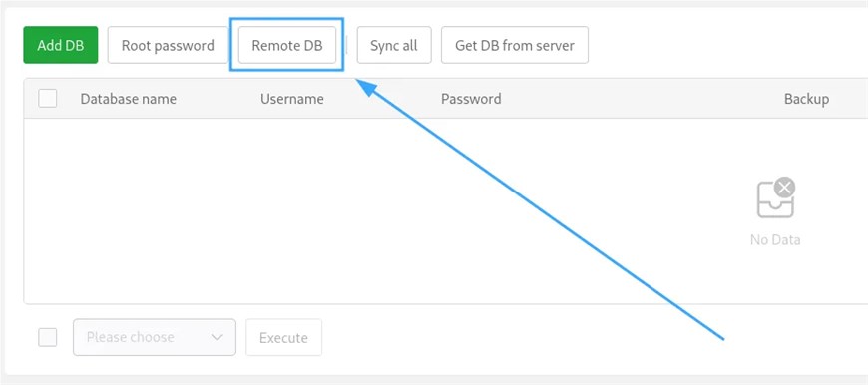Tick the select-all checkbox in table header

coord(48,99)
